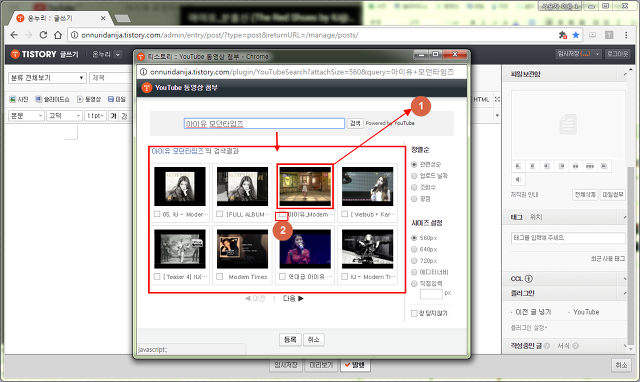Viewport: 640px width, 382px height.
Task: Toggle the checkbox below size px field
Action: pos(414,313)
